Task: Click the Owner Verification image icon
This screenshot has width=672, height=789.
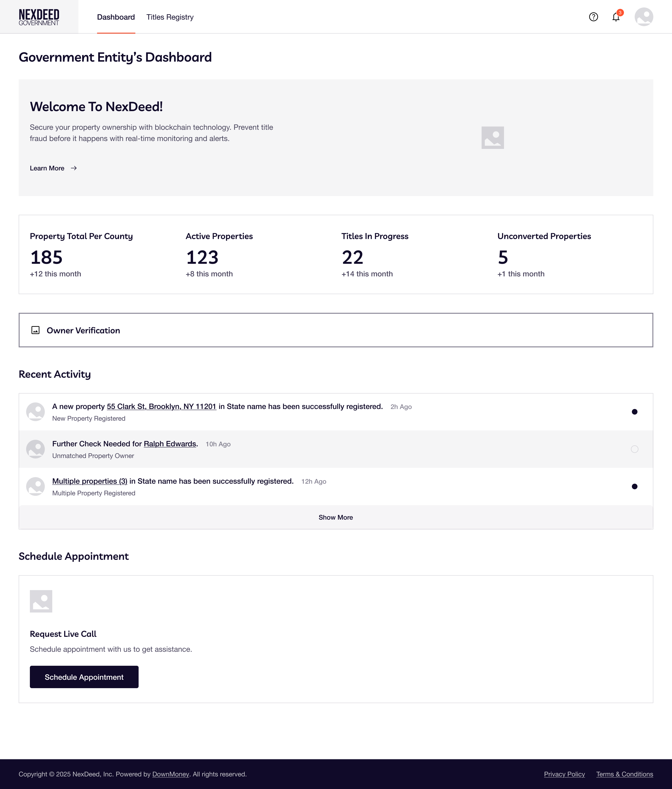Action: 35,330
